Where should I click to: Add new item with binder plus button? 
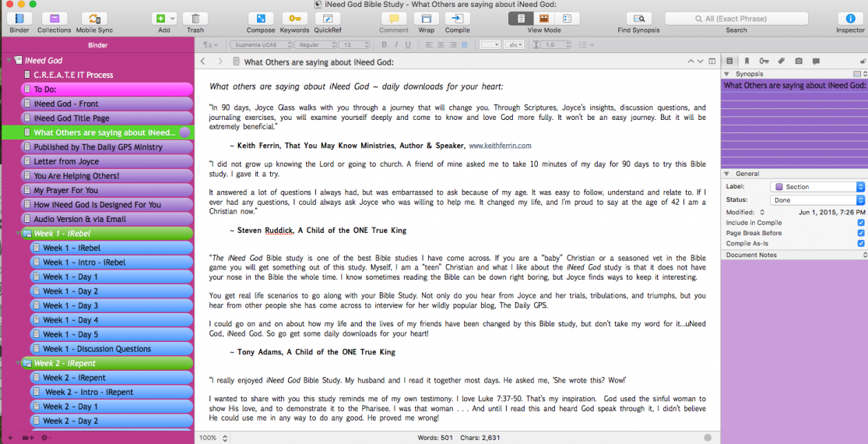tap(10, 437)
